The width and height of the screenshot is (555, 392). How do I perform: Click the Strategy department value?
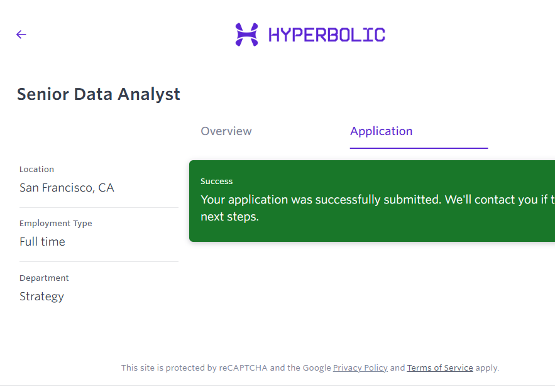[41, 297]
